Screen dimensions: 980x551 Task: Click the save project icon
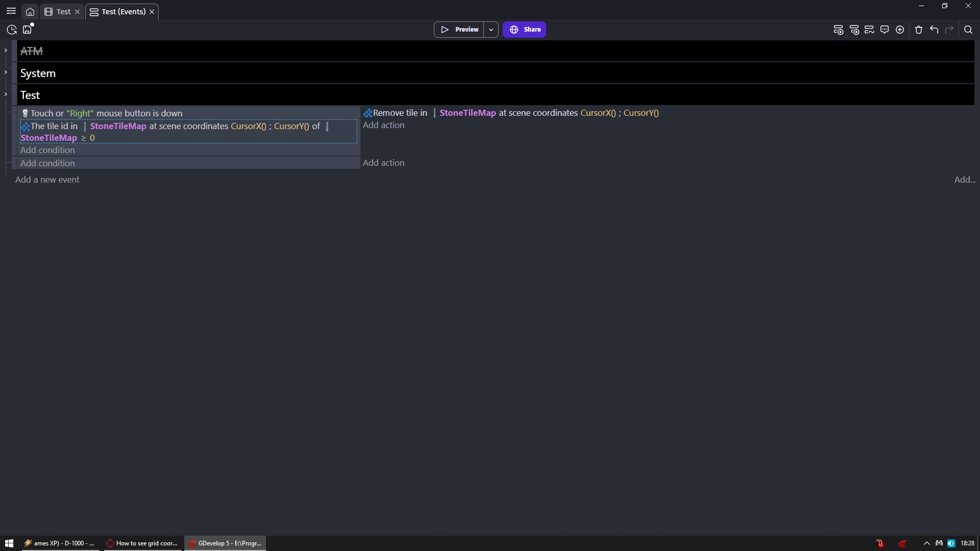[x=28, y=30]
